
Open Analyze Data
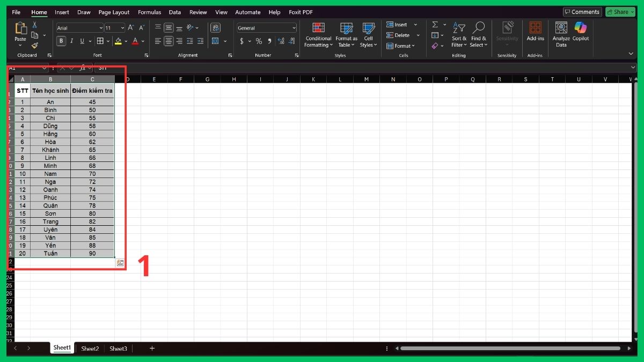[560, 35]
